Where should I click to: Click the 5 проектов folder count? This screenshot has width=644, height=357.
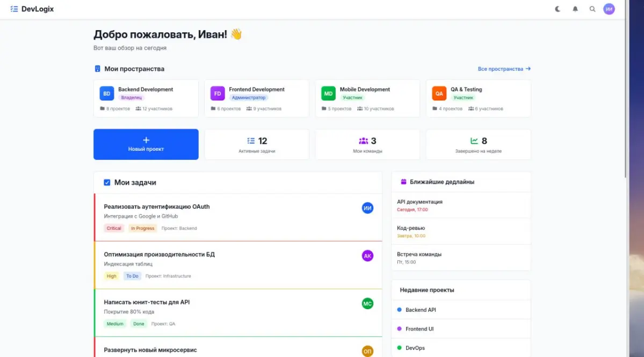(336, 109)
